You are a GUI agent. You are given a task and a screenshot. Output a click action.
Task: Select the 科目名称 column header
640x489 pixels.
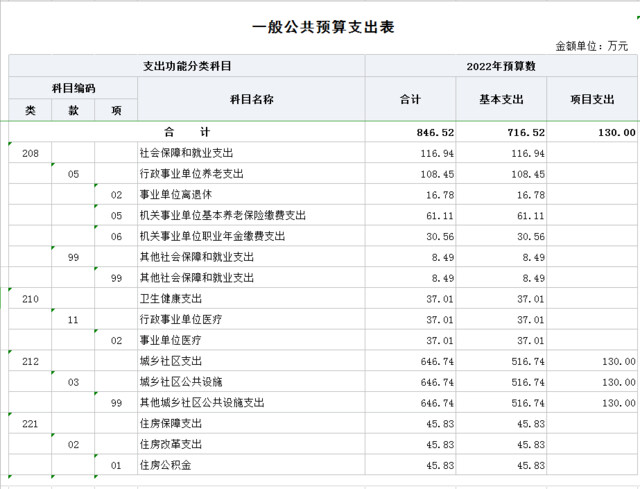[251, 99]
